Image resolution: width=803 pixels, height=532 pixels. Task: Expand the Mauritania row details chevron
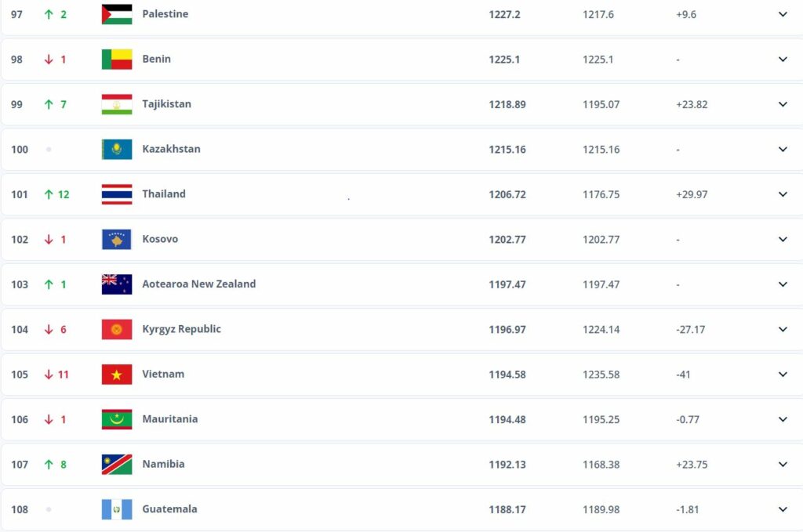pyautogui.click(x=783, y=419)
